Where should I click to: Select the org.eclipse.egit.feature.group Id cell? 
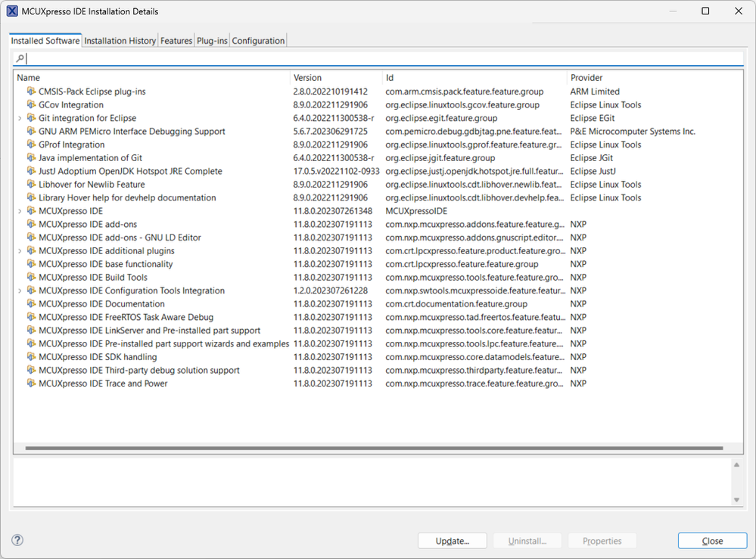441,118
